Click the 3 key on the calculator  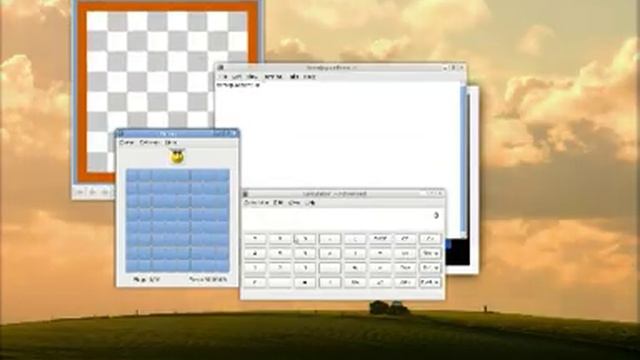(305, 268)
